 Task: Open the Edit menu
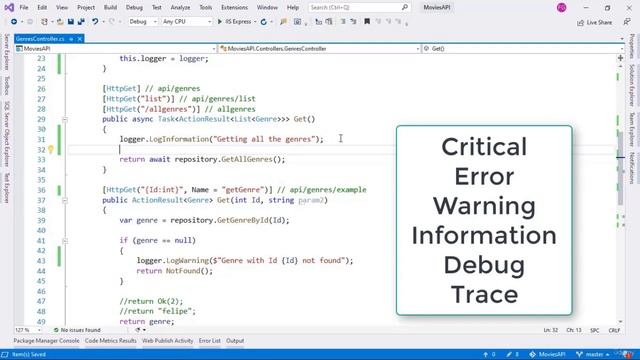coord(42,7)
